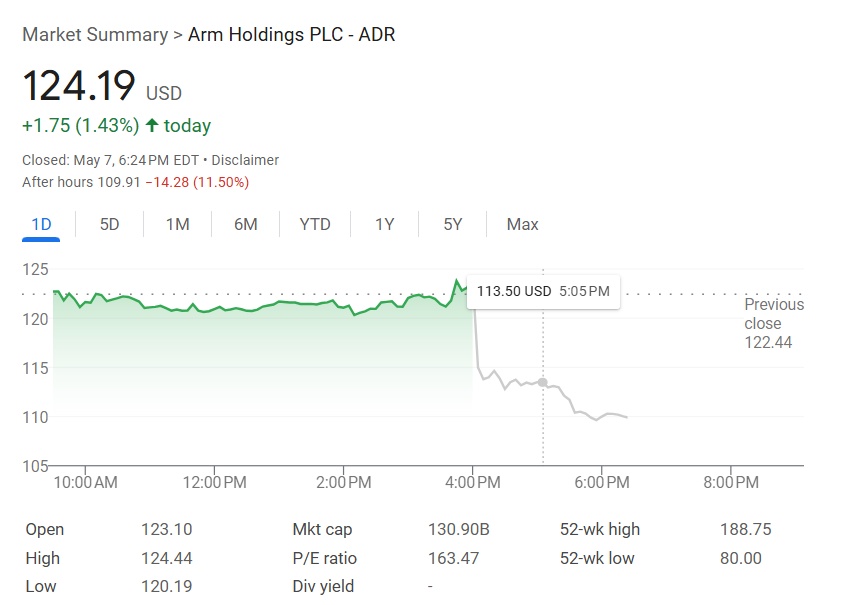Click the Arm Holdings PLC - ADR title
This screenshot has width=853, height=605.
click(x=292, y=35)
